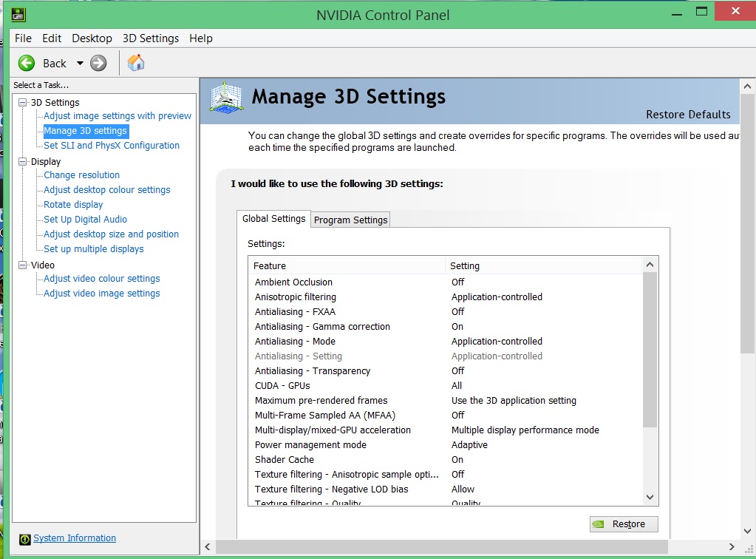
Task: Collapse the Video tree node
Action: 23,265
